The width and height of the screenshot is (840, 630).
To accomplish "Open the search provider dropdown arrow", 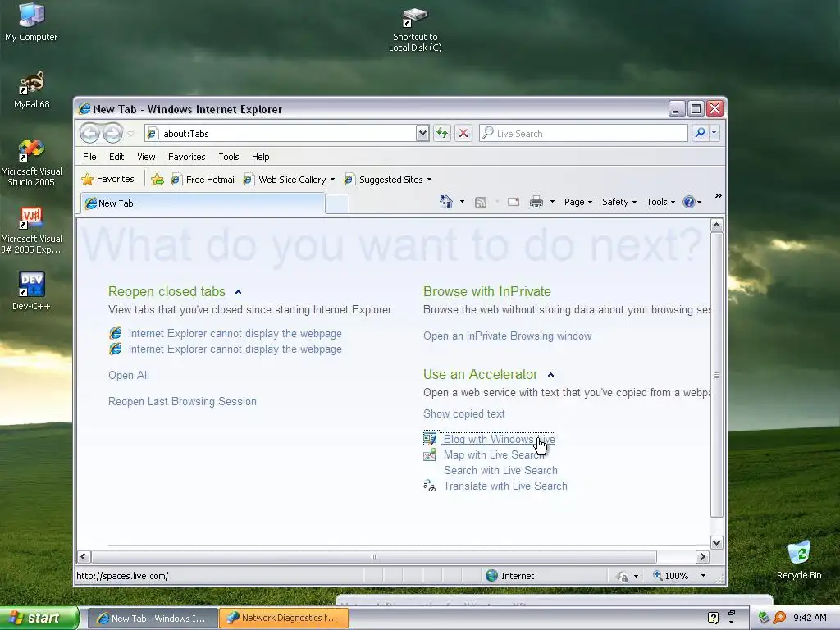I will (x=714, y=133).
